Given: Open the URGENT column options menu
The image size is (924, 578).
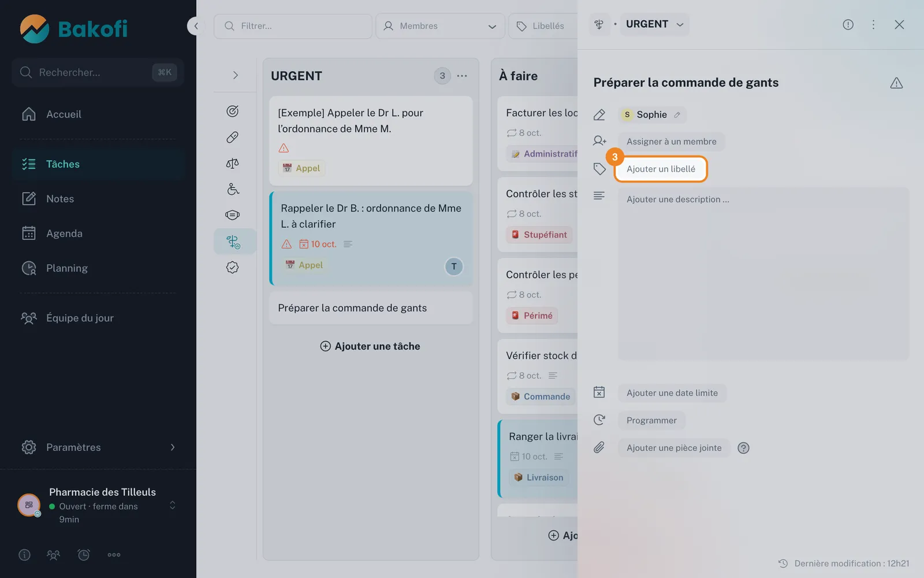Looking at the screenshot, I should (462, 76).
